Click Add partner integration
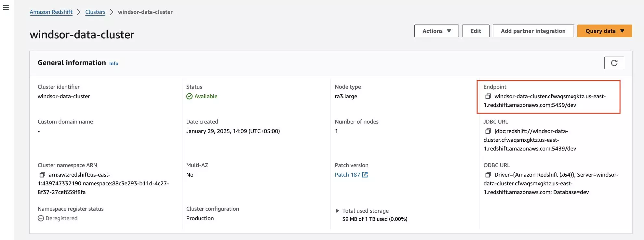The image size is (644, 240). coord(533,31)
